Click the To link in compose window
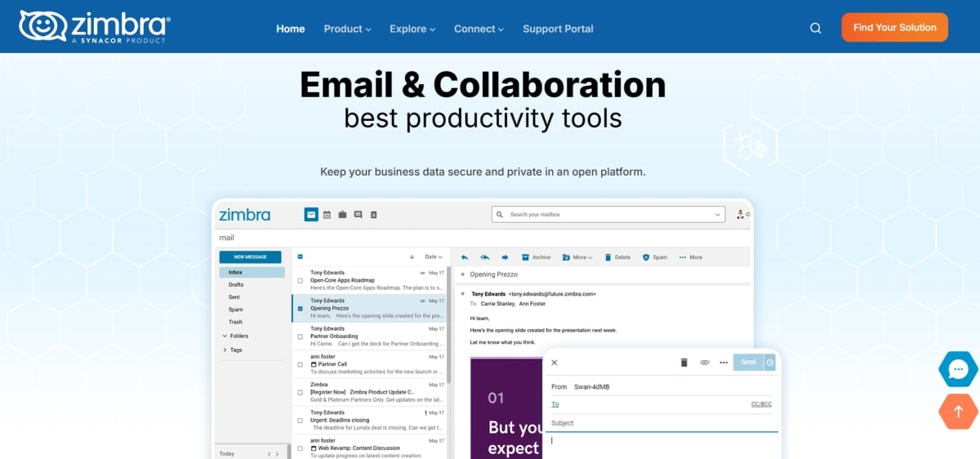 point(555,404)
